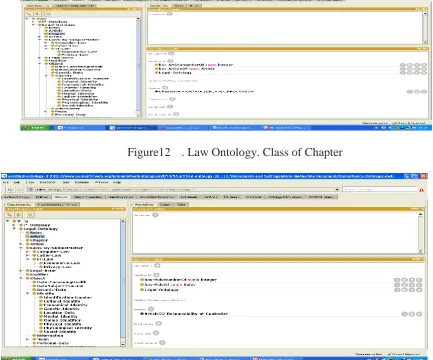Add a disjoint union via plus icon in lower window

[x=162, y=342]
